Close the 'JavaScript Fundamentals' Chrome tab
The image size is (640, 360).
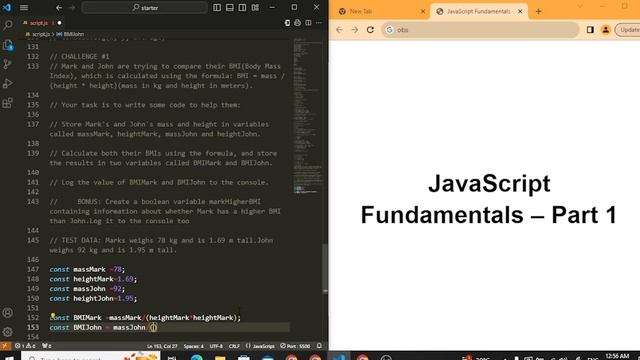click(x=520, y=11)
